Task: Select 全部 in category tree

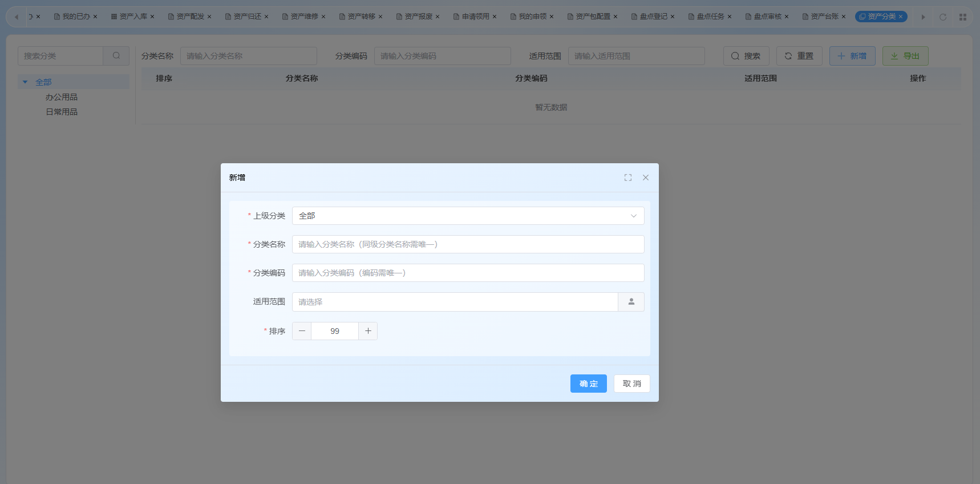Action: (43, 82)
